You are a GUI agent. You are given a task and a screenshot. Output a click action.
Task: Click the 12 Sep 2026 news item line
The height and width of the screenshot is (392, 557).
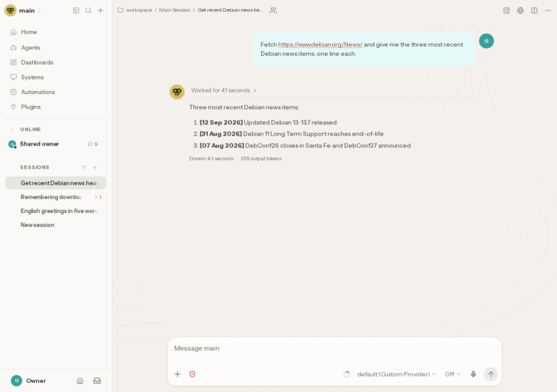tap(268, 123)
